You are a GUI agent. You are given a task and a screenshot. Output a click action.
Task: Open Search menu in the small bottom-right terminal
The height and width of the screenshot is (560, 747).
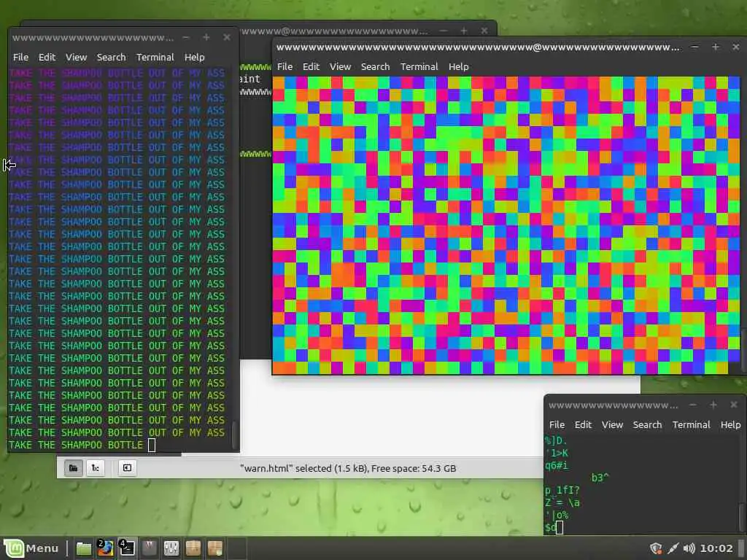(x=647, y=425)
